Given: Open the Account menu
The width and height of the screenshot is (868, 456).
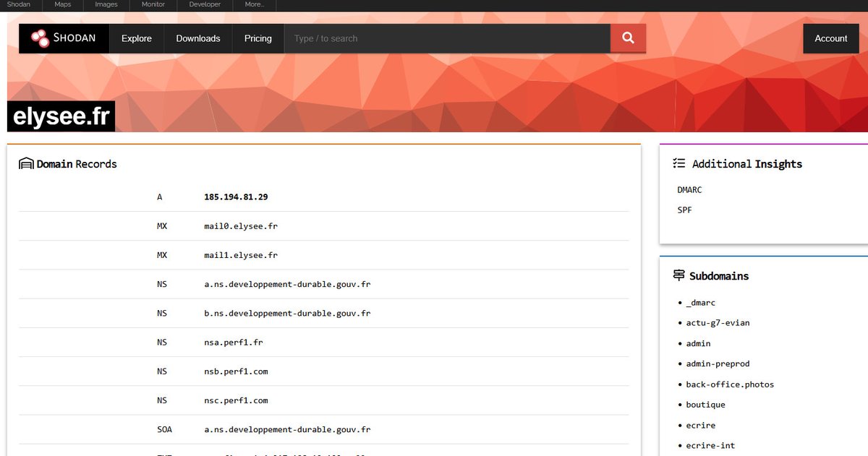Looking at the screenshot, I should click(831, 38).
